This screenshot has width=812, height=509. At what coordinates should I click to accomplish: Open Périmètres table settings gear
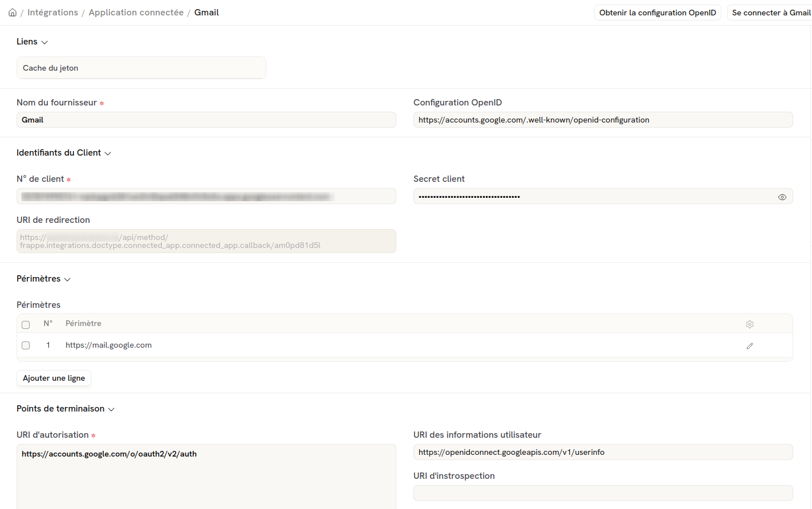[x=750, y=324]
